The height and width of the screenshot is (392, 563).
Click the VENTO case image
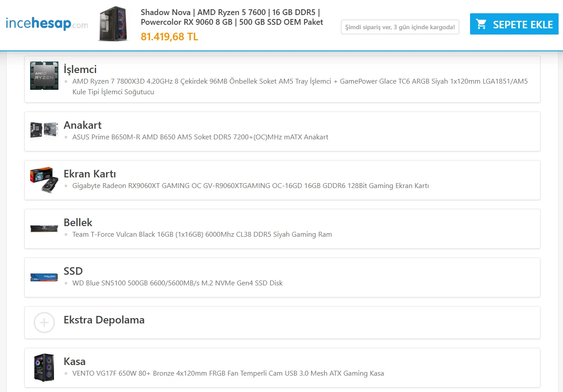(44, 368)
